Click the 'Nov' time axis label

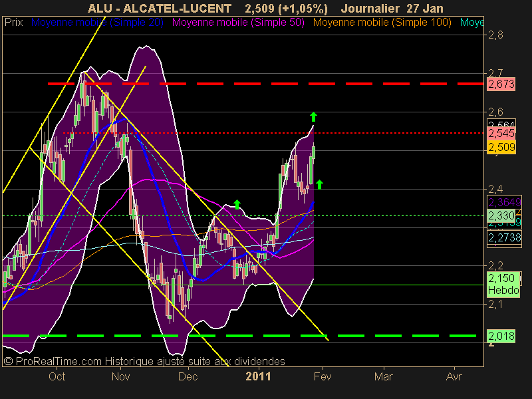click(x=120, y=376)
